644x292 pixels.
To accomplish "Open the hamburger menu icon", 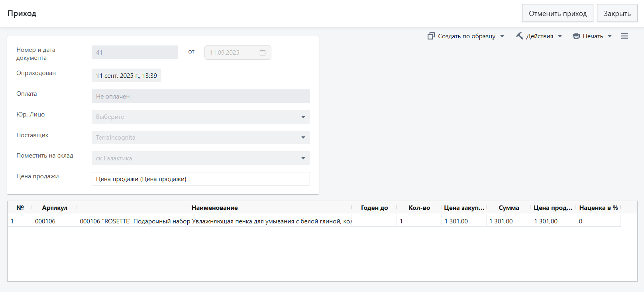I will [624, 36].
